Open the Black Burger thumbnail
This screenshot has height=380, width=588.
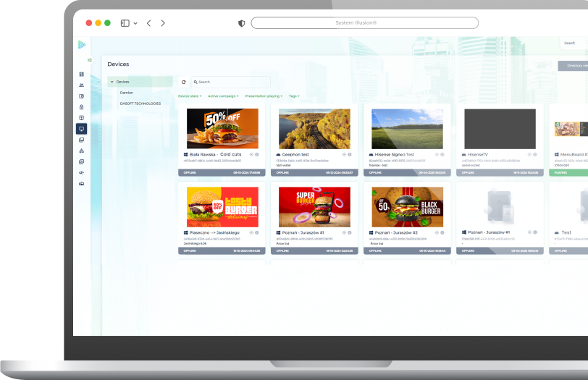click(x=407, y=207)
